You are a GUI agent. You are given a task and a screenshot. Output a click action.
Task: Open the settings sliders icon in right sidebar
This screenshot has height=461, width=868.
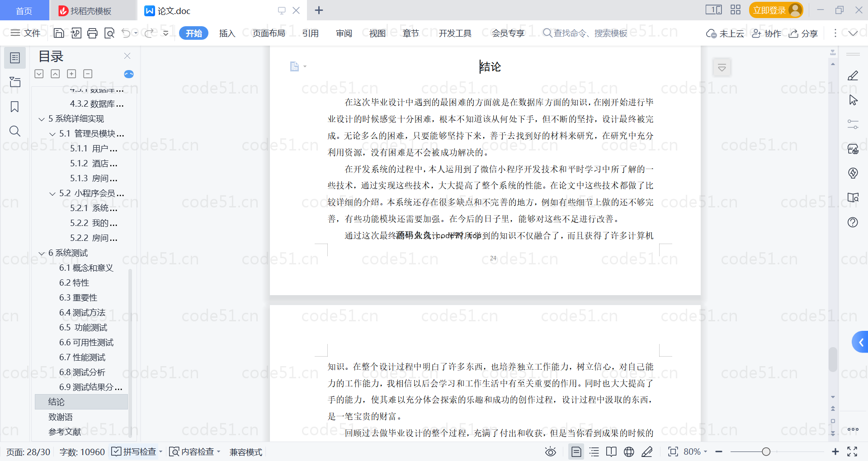click(853, 124)
